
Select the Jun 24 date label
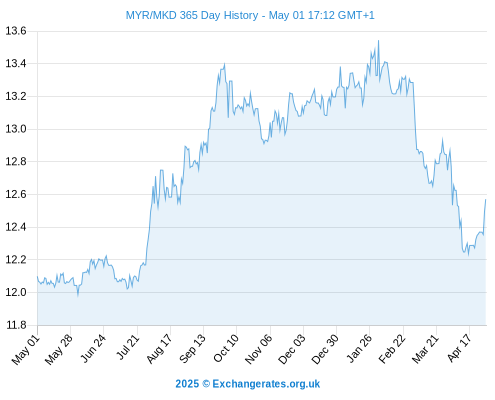pos(93,349)
